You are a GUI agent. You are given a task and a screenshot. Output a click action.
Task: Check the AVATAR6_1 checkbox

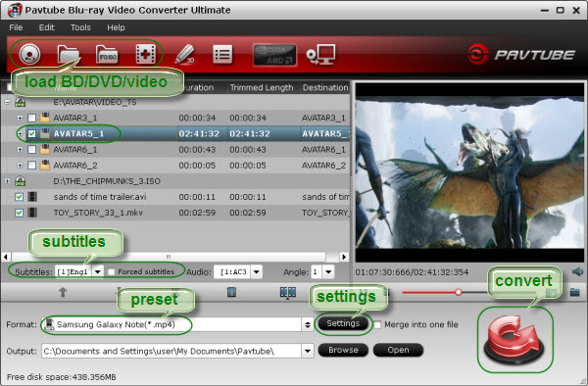point(32,150)
